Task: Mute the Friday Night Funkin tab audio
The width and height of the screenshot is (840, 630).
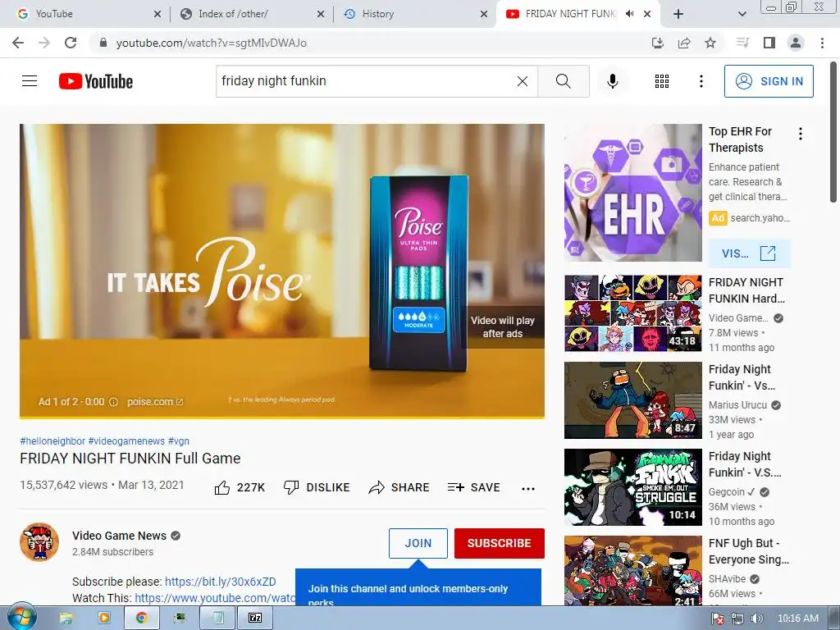Action: (x=629, y=14)
